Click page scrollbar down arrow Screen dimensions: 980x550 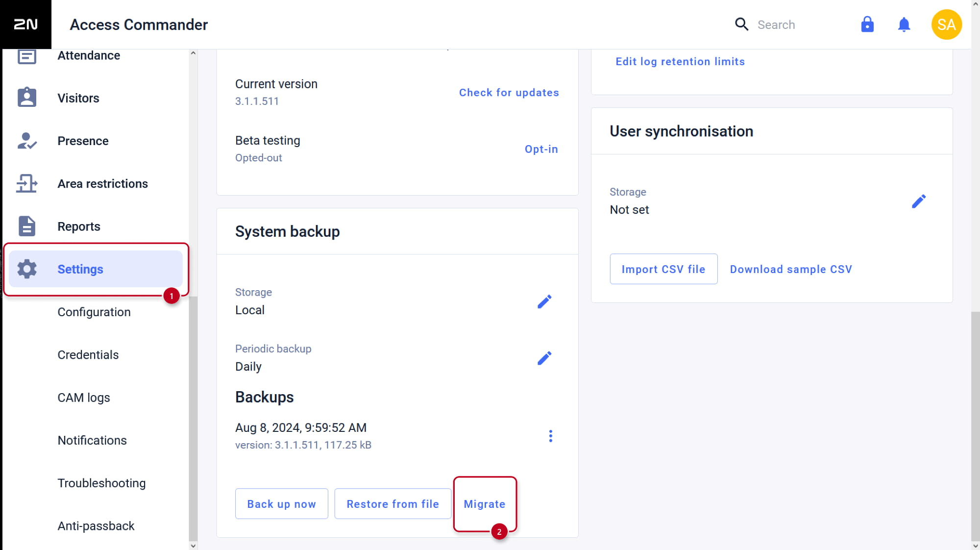coord(976,546)
